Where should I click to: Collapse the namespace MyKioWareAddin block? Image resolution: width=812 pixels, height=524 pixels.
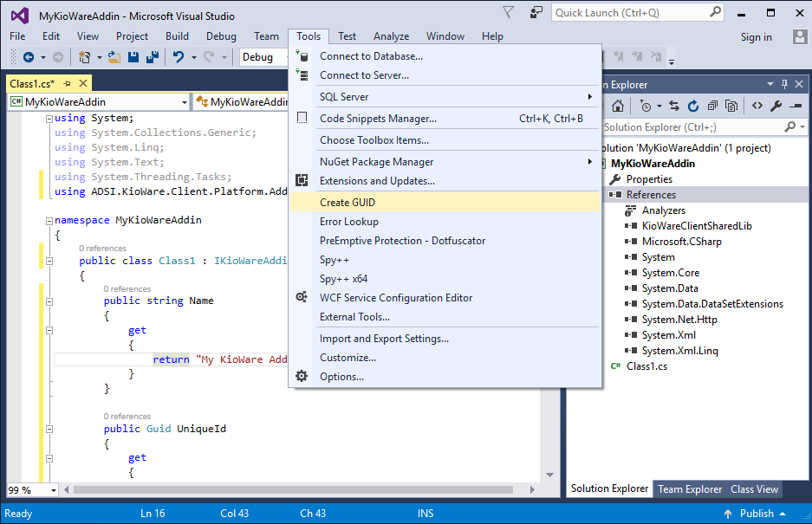coord(49,221)
